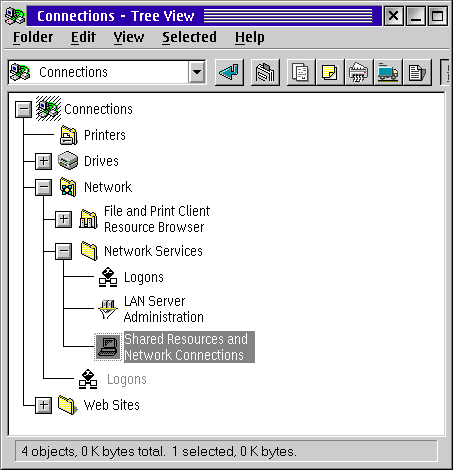
Task: Expand File and Print Client Resource Browser
Action: [x=63, y=219]
